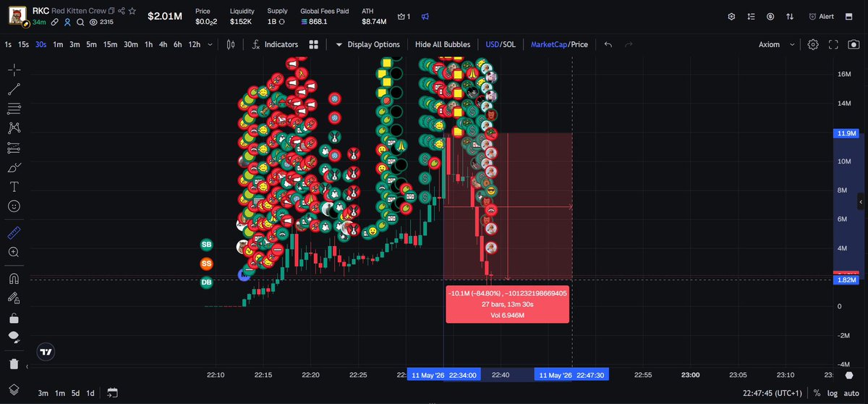This screenshot has height=404, width=868.
Task: Open the candlestick chart type selector
Action: pos(231,44)
